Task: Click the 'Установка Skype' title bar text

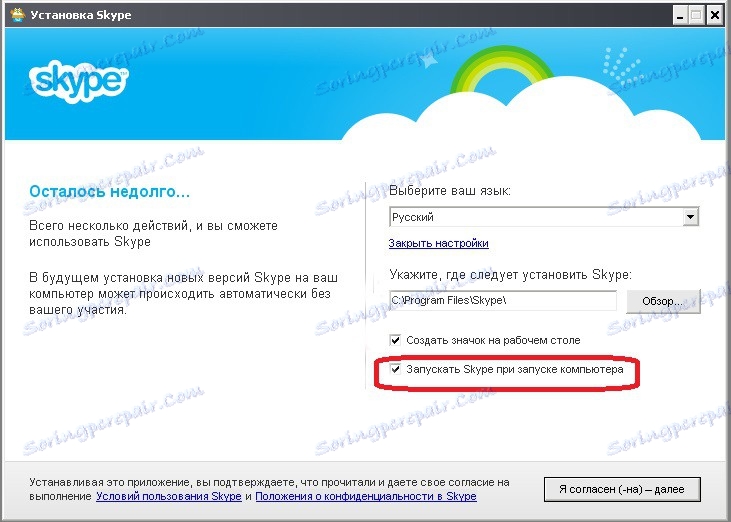Action: click(81, 15)
